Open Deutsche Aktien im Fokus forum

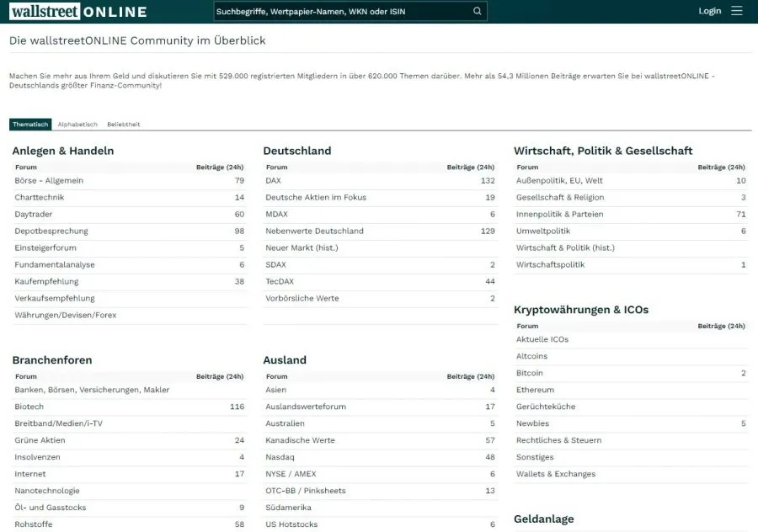[x=316, y=198]
